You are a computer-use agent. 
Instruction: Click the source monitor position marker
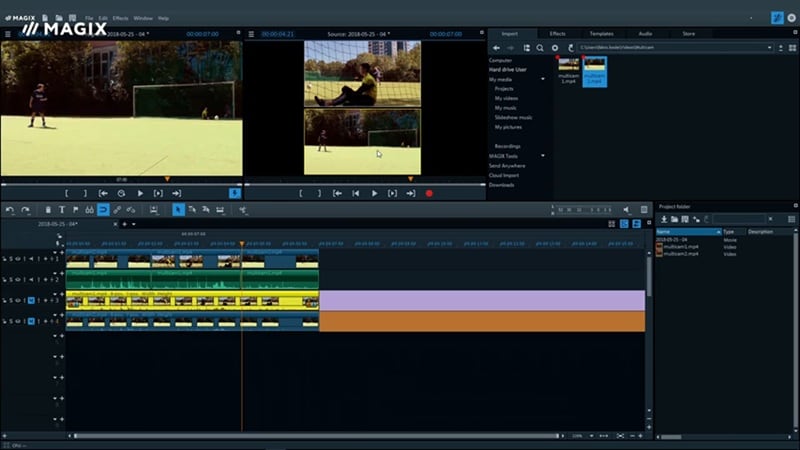click(x=411, y=179)
